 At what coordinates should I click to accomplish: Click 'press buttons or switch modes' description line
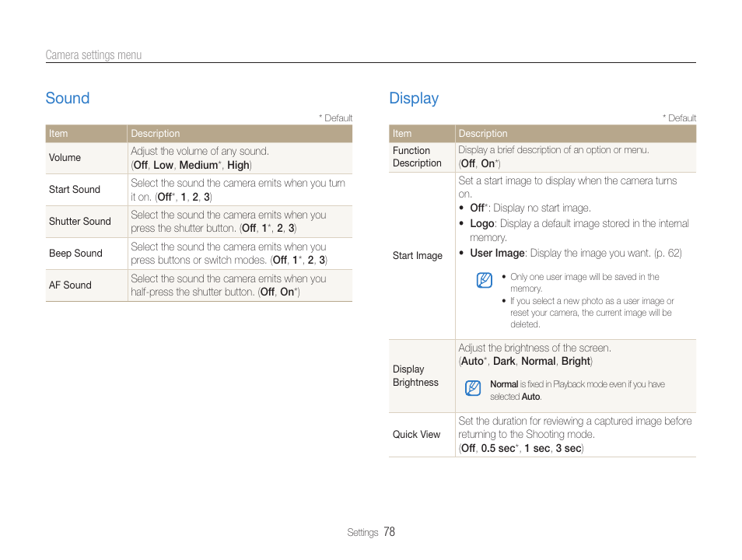(x=229, y=261)
